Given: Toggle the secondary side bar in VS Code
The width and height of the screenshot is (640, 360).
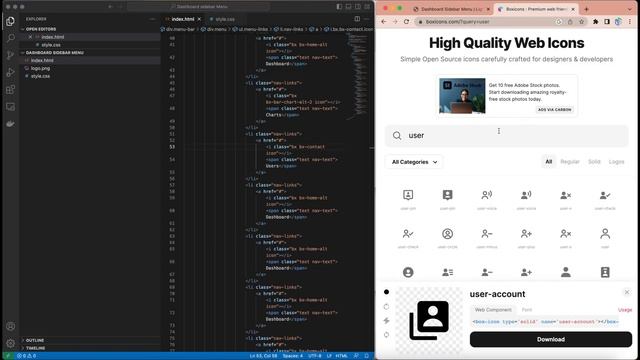Looking at the screenshot, I should (x=358, y=7).
